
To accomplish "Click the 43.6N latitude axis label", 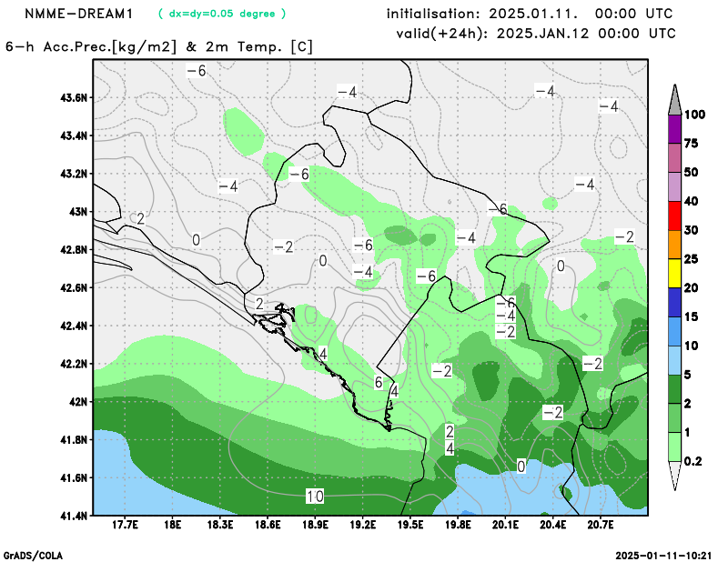I will (x=74, y=98).
